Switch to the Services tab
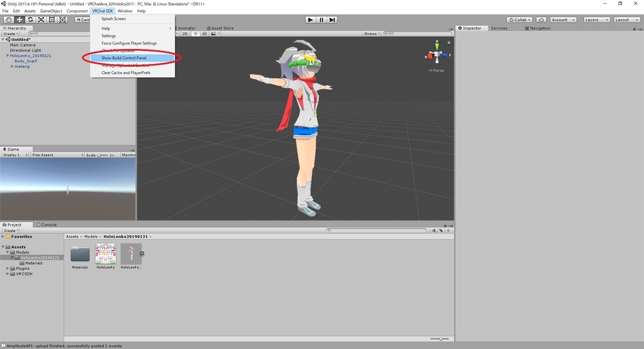This screenshot has height=349, width=644. pos(499,28)
